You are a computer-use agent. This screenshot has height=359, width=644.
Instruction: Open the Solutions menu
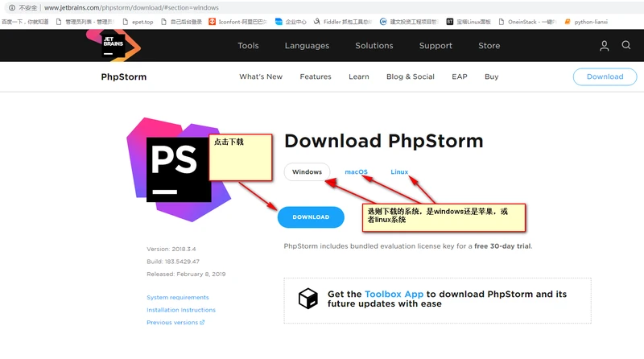[x=374, y=46]
